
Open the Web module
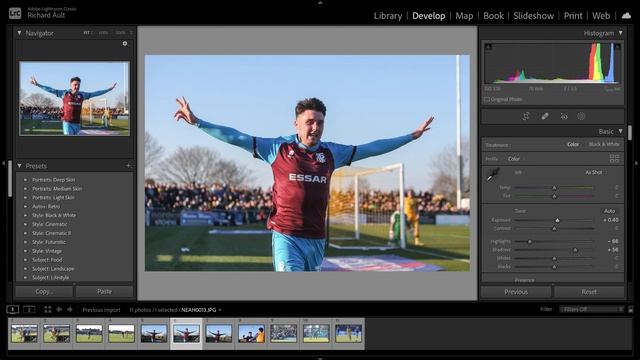tap(601, 16)
